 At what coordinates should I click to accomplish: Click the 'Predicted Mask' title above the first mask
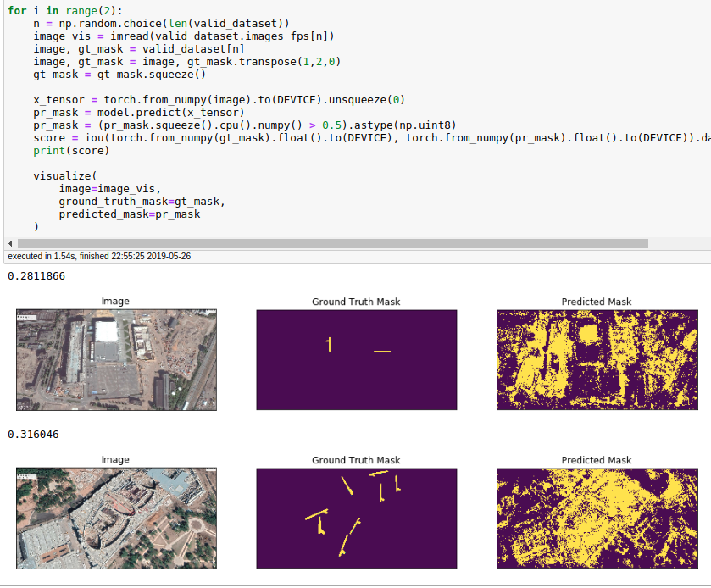point(597,301)
